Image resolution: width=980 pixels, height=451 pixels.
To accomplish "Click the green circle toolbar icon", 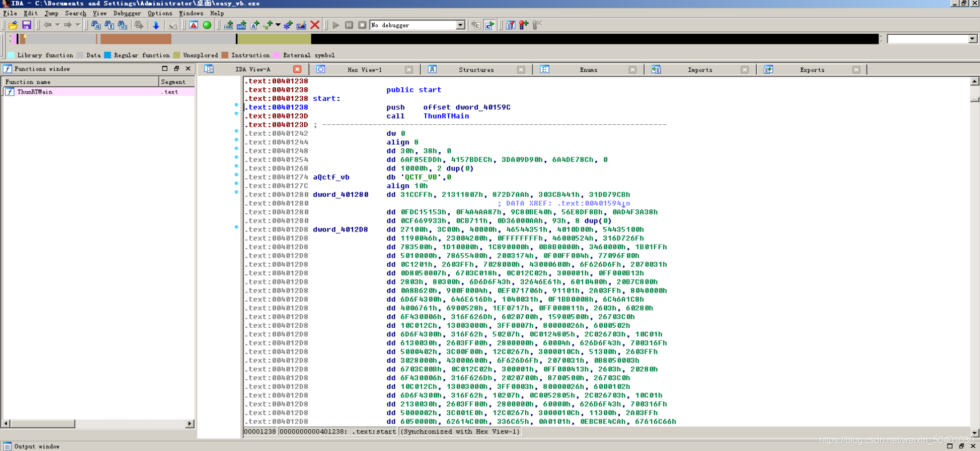I will [207, 25].
